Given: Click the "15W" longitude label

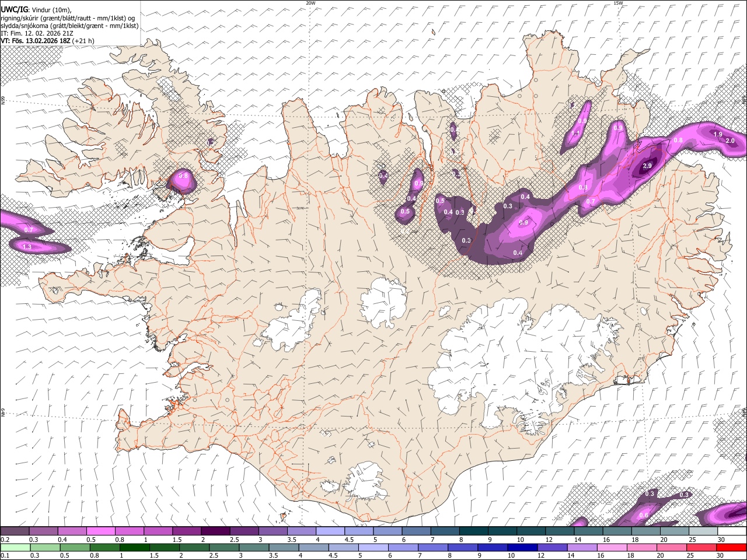Looking at the screenshot, I should [x=618, y=3].
